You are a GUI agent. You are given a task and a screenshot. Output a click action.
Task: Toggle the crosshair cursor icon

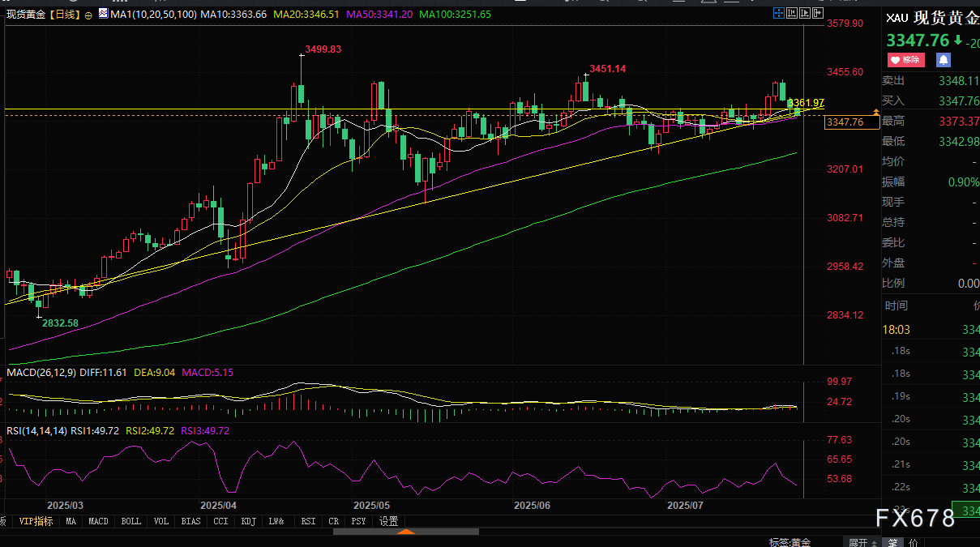(777, 14)
